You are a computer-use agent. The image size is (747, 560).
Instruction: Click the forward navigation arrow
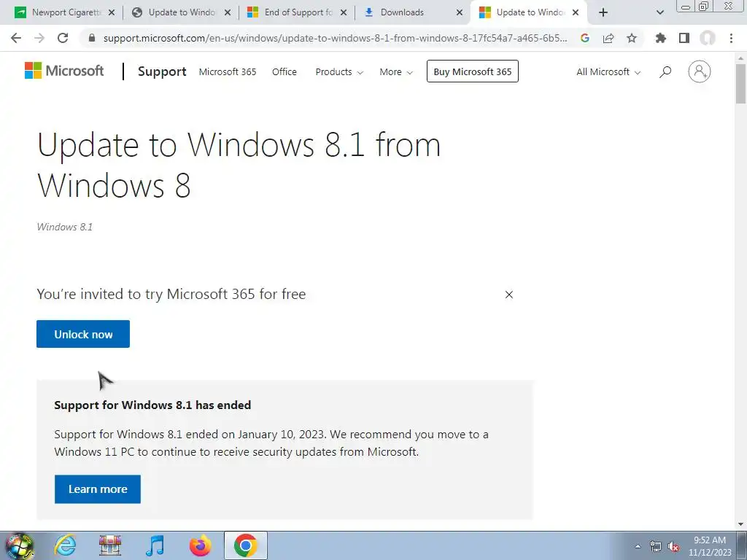tap(39, 38)
